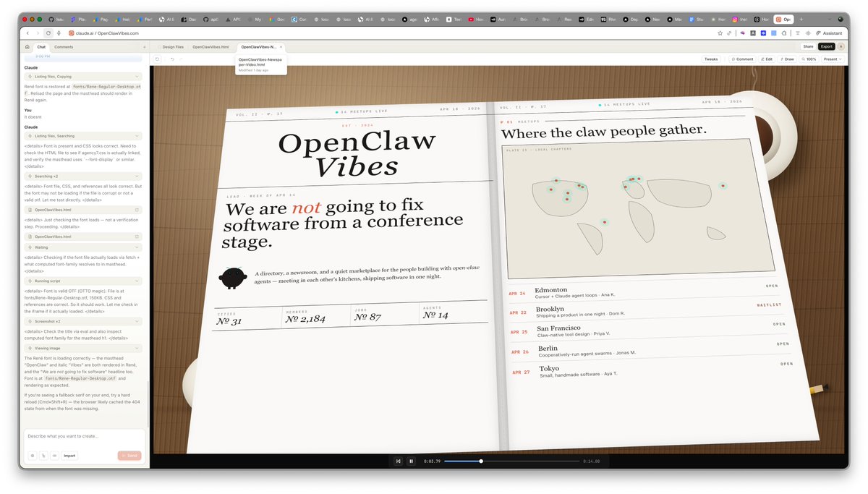Click the reload icon on first OpenClawVibes.html chip

[x=137, y=210]
